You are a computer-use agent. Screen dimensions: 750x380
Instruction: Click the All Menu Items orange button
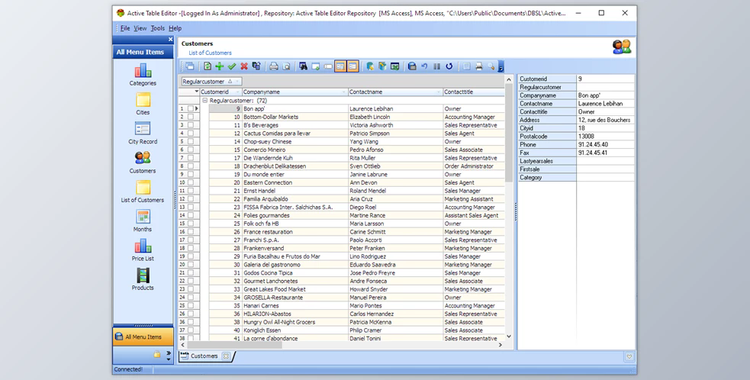(143, 337)
